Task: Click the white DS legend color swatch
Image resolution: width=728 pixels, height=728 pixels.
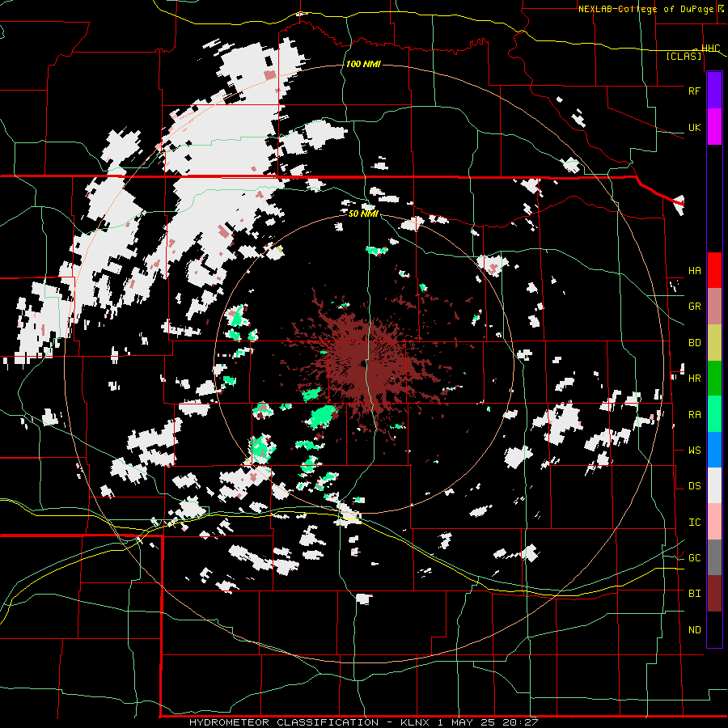Action: [714, 485]
